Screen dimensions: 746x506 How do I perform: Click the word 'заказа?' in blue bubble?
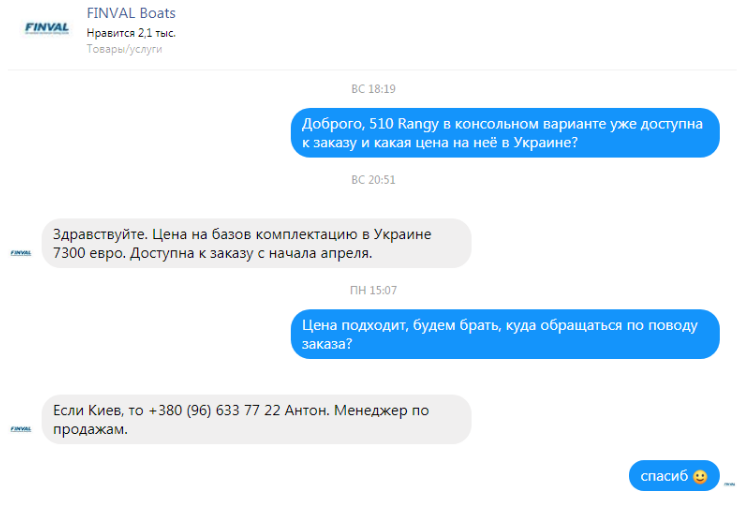pyautogui.click(x=327, y=344)
